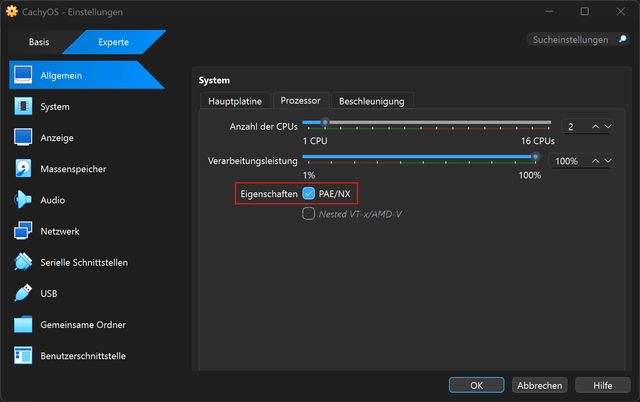The width and height of the screenshot is (640, 402).
Task: Switch to the Experte mode tab
Action: [x=113, y=42]
